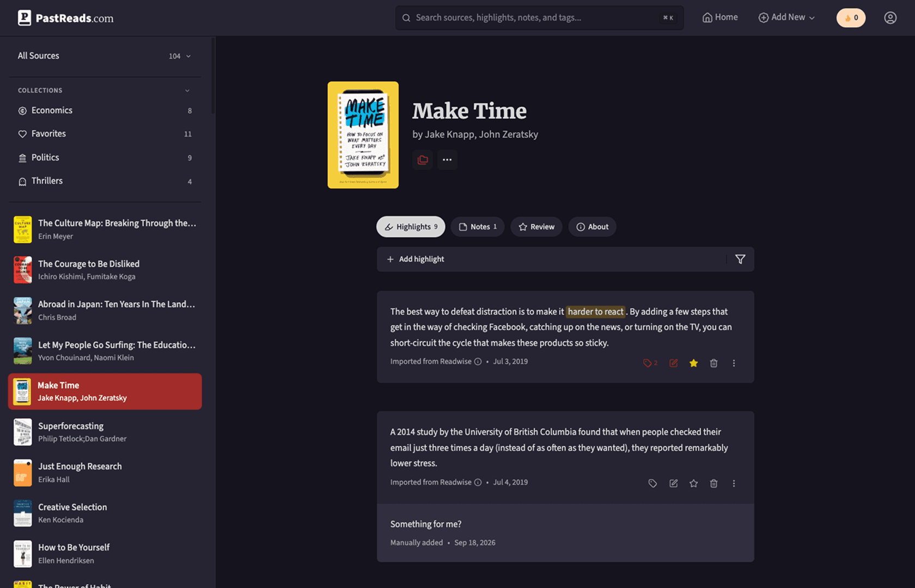Favorite the Jul 4, 2019 highlight star

[693, 483]
